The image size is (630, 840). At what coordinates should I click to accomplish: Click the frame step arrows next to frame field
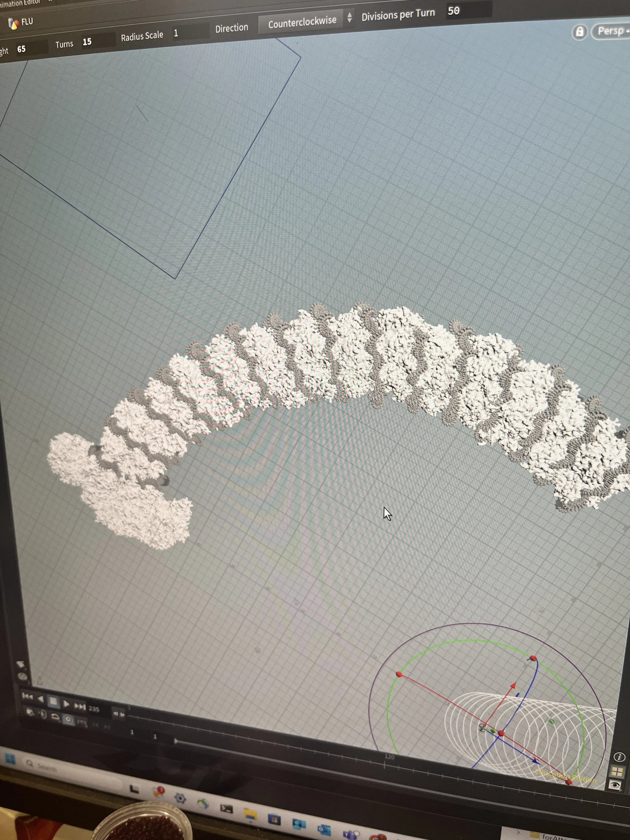119,713
